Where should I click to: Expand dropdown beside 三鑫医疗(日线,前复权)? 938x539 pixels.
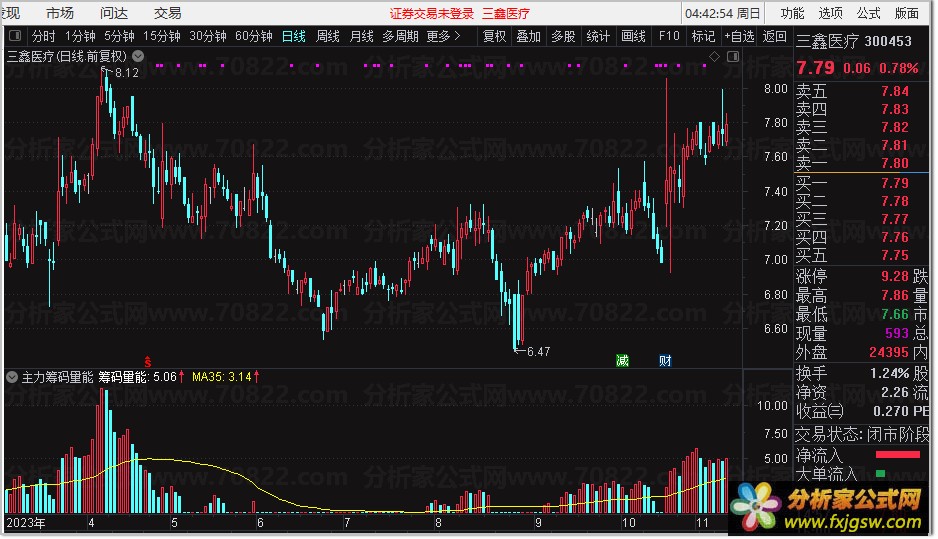coord(138,56)
